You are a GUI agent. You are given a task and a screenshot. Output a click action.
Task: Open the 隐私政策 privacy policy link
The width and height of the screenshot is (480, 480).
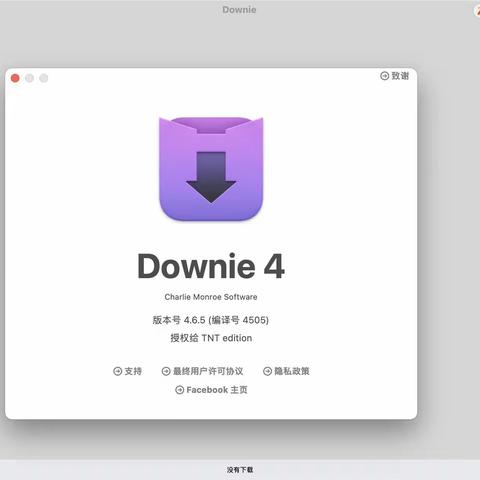tap(286, 371)
